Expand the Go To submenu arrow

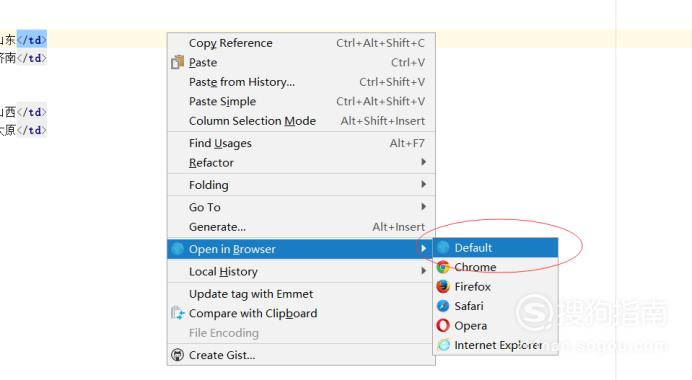[424, 207]
